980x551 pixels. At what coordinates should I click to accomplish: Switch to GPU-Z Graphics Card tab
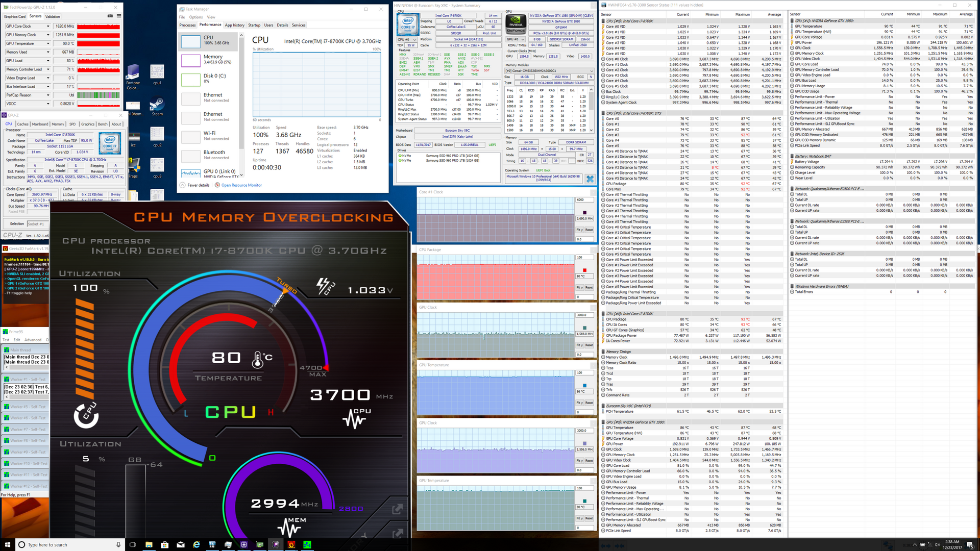point(15,16)
